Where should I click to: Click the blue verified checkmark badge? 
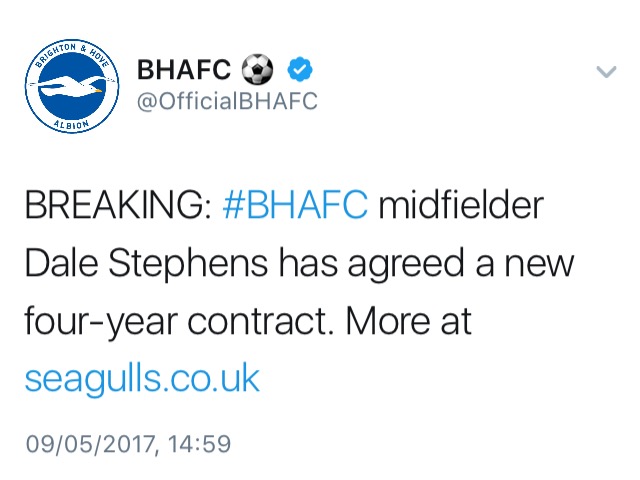pos(300,69)
